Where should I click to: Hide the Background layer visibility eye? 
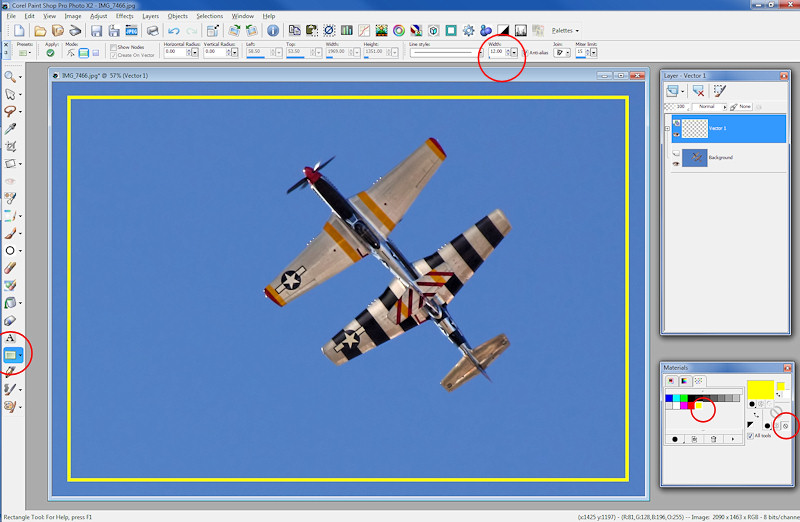click(674, 163)
